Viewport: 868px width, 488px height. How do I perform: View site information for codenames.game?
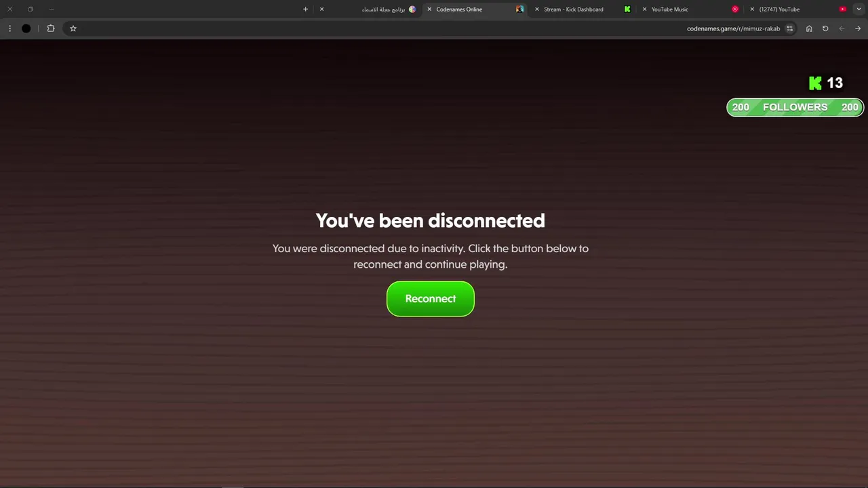(789, 28)
